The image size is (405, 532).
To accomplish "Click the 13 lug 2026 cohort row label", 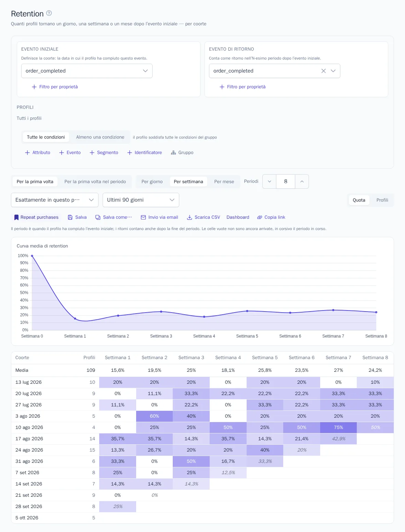I will pyautogui.click(x=28, y=382).
